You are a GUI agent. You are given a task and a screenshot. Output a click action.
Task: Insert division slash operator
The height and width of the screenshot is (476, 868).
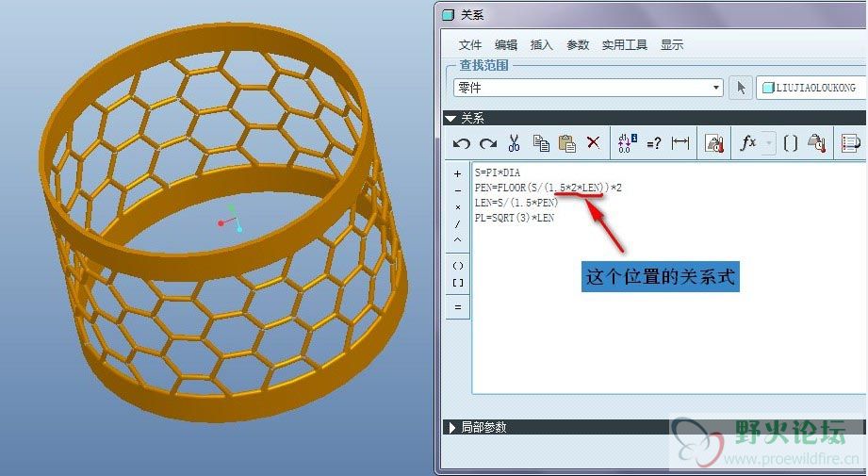[x=457, y=224]
